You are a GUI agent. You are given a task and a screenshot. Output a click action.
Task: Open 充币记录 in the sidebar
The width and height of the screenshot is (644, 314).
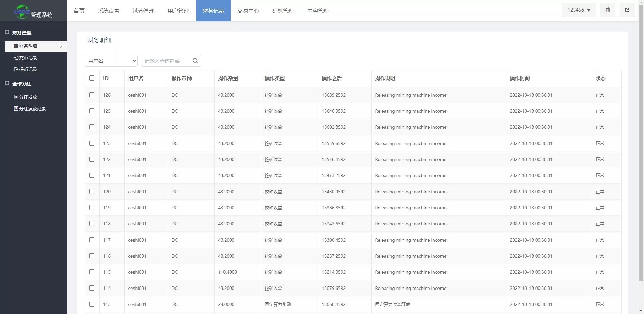(28, 58)
